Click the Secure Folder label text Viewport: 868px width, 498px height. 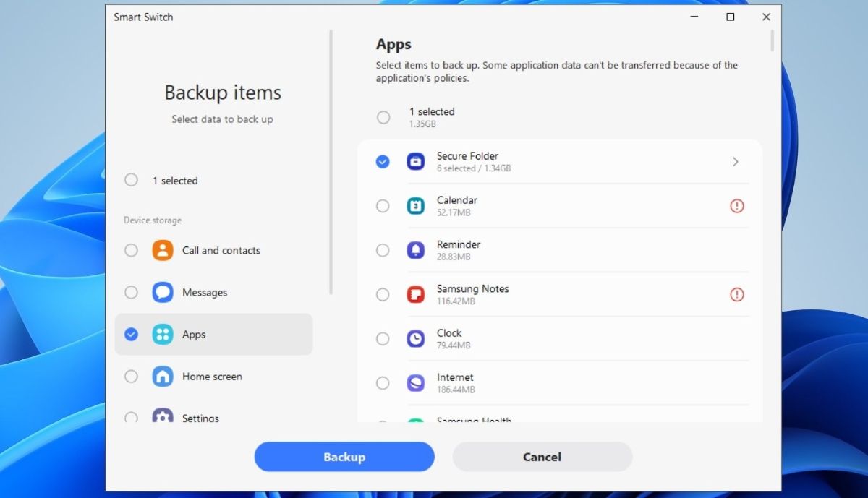pos(467,156)
